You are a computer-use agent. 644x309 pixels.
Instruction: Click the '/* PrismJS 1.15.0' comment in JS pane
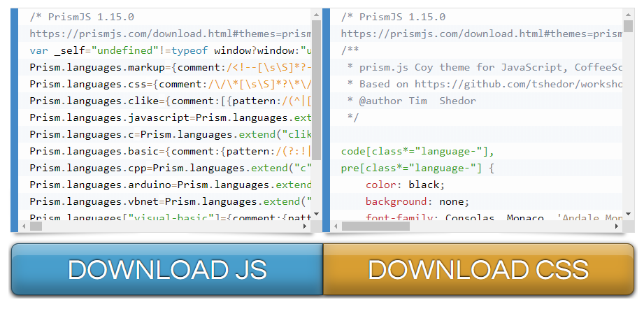pos(82,17)
